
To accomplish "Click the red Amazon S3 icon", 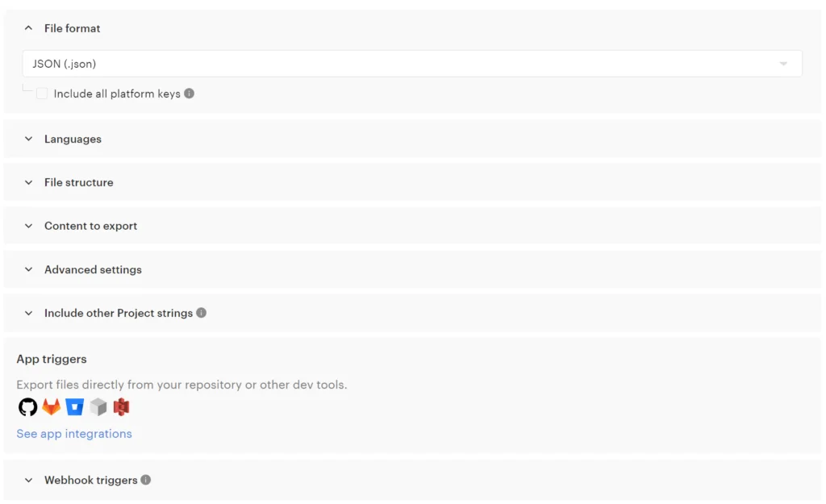I will coord(122,407).
